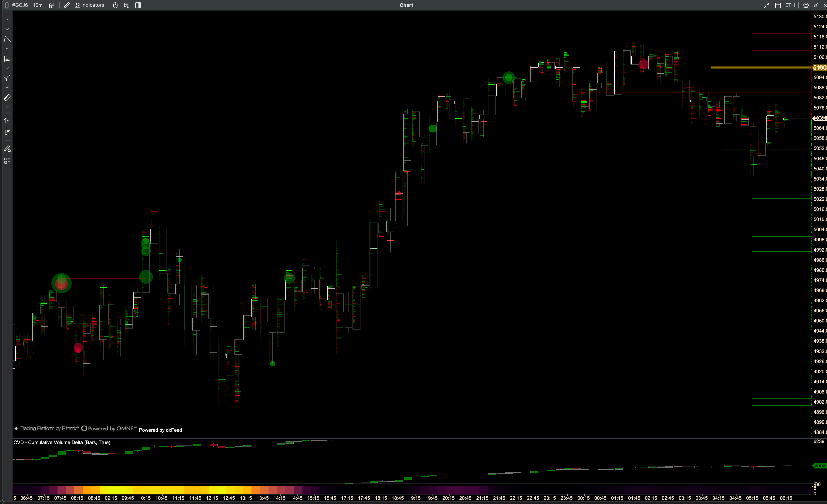Select the ruler measure tool

pyautogui.click(x=7, y=98)
